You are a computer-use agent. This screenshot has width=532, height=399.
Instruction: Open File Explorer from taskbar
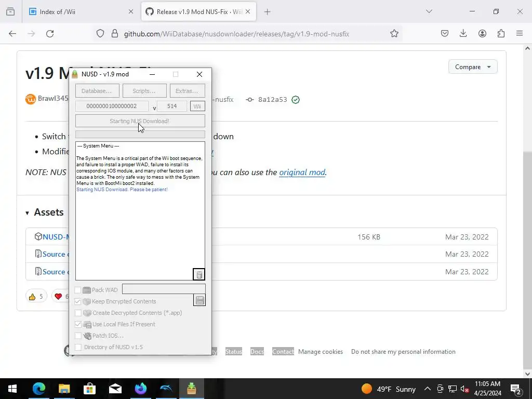[x=64, y=389]
